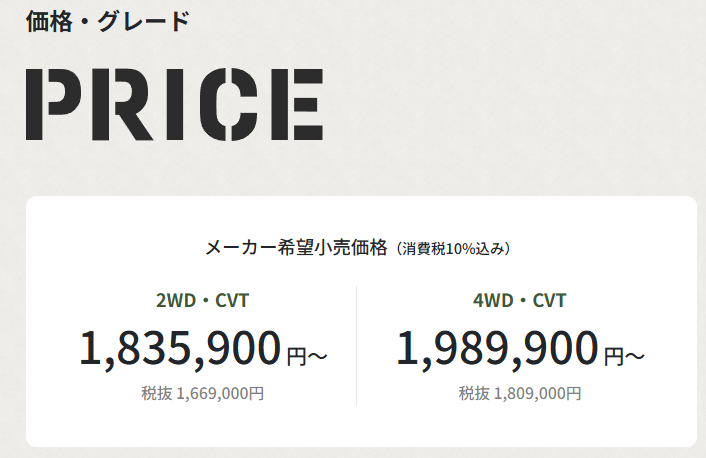Click the letter E in PRICE

[x=297, y=104]
